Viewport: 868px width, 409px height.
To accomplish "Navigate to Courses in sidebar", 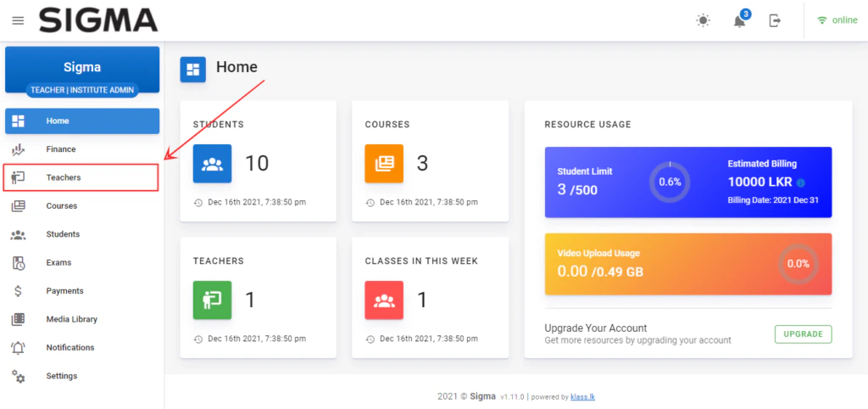I will 82,205.
